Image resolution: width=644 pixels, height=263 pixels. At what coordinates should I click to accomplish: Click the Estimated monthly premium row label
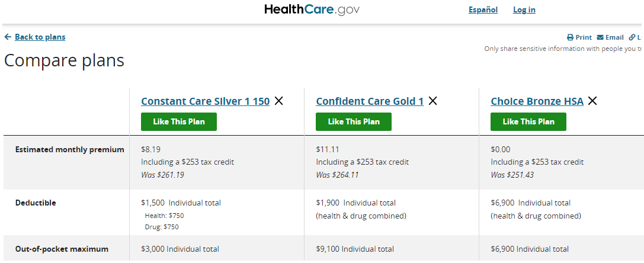click(69, 149)
